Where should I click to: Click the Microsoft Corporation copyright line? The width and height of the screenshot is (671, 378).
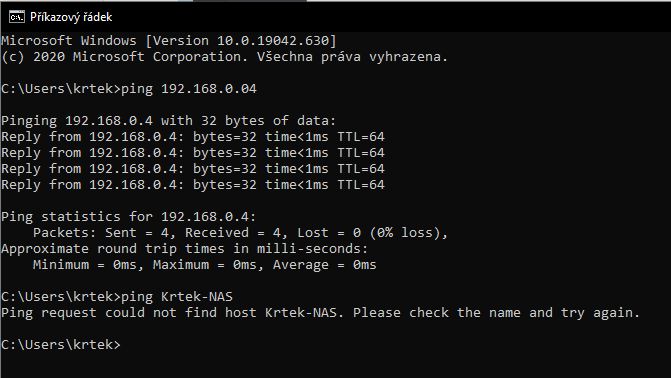click(225, 57)
